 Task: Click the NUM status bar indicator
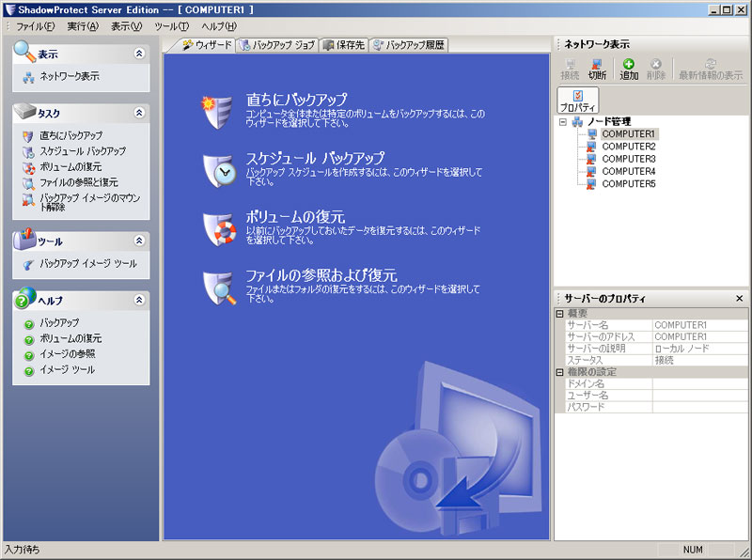tap(693, 550)
